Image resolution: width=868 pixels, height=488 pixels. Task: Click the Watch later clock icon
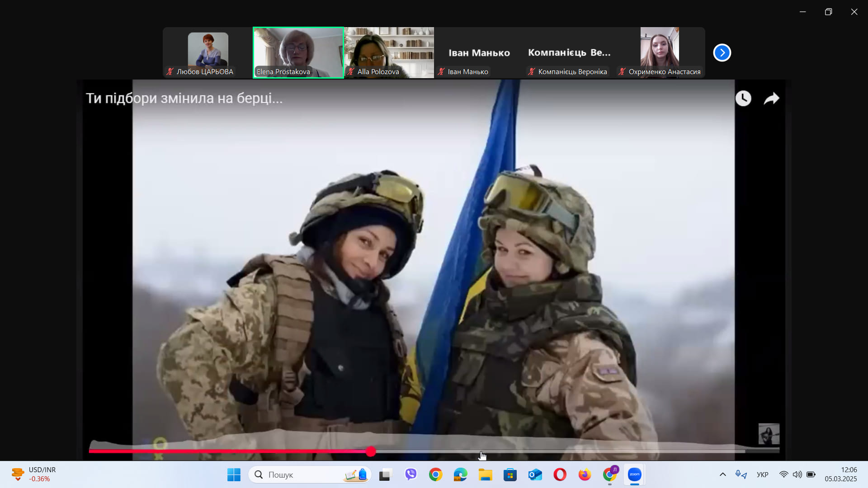[x=743, y=99]
